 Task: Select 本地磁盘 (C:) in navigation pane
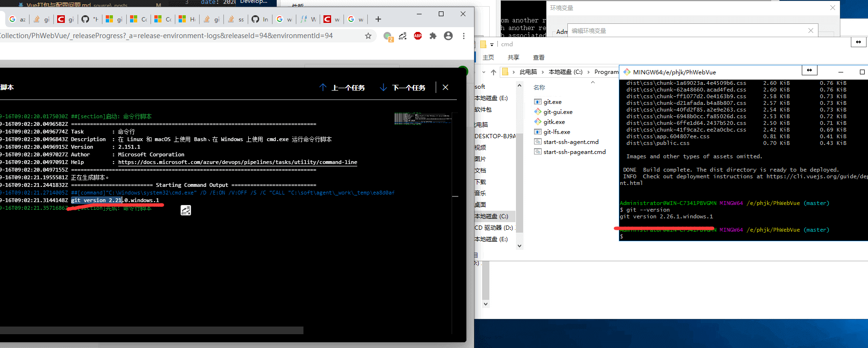(x=491, y=216)
